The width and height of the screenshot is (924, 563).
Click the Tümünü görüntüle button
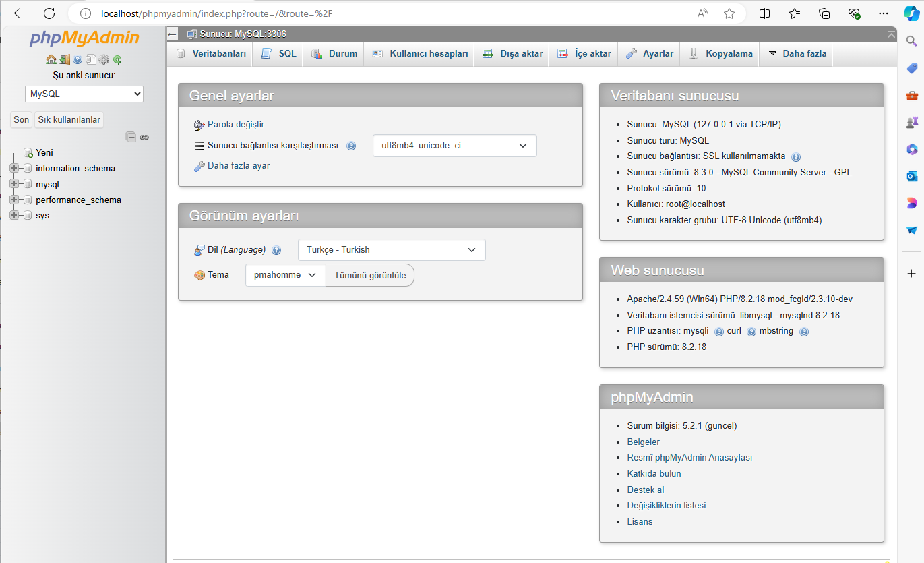click(370, 275)
